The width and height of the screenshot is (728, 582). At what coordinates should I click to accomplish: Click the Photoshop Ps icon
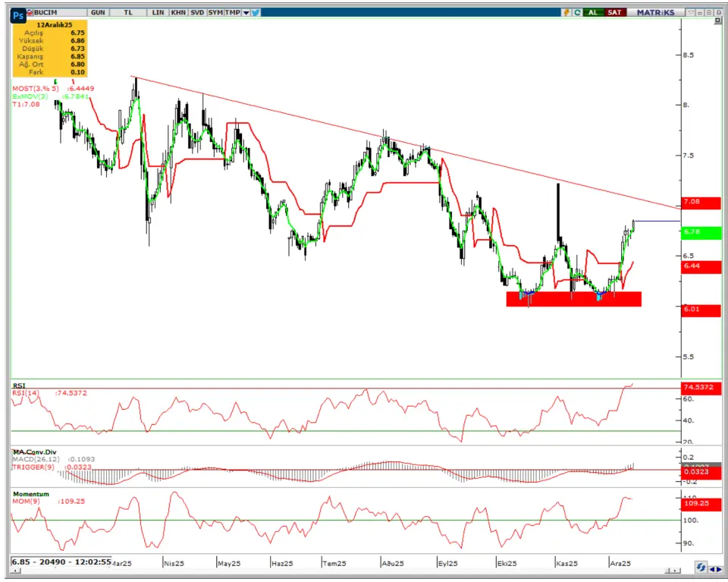point(18,14)
